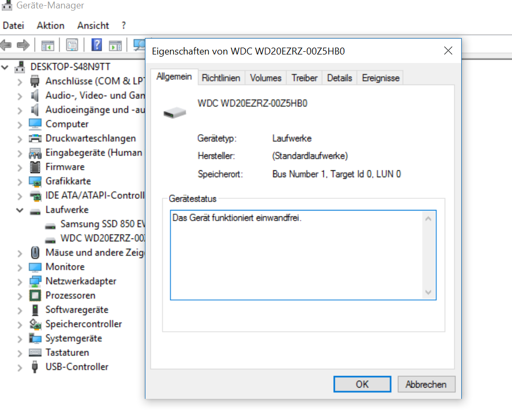Click the Anschlüsse (COM & LPT) port icon

tap(34, 81)
